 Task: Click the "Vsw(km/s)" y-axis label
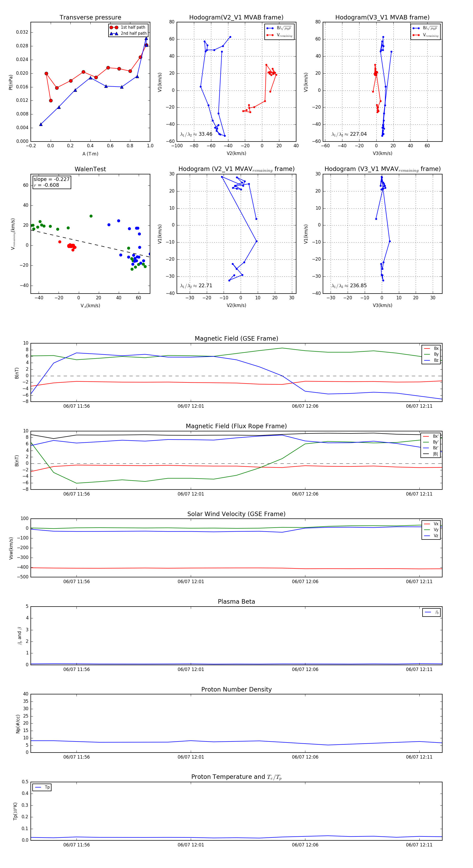coord(11,548)
